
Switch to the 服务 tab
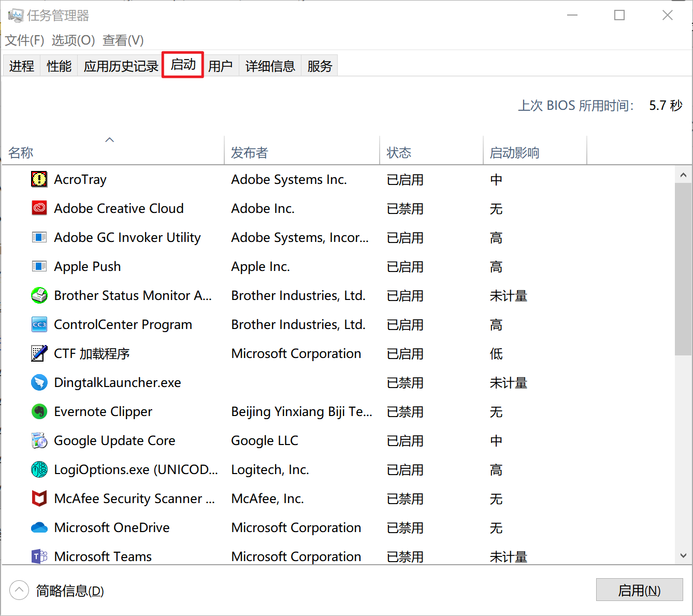point(320,66)
